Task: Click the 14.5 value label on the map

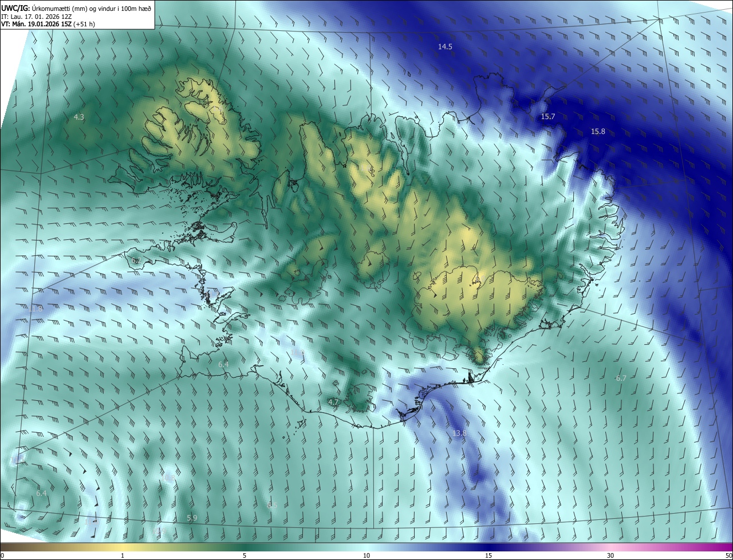Action: pyautogui.click(x=445, y=47)
